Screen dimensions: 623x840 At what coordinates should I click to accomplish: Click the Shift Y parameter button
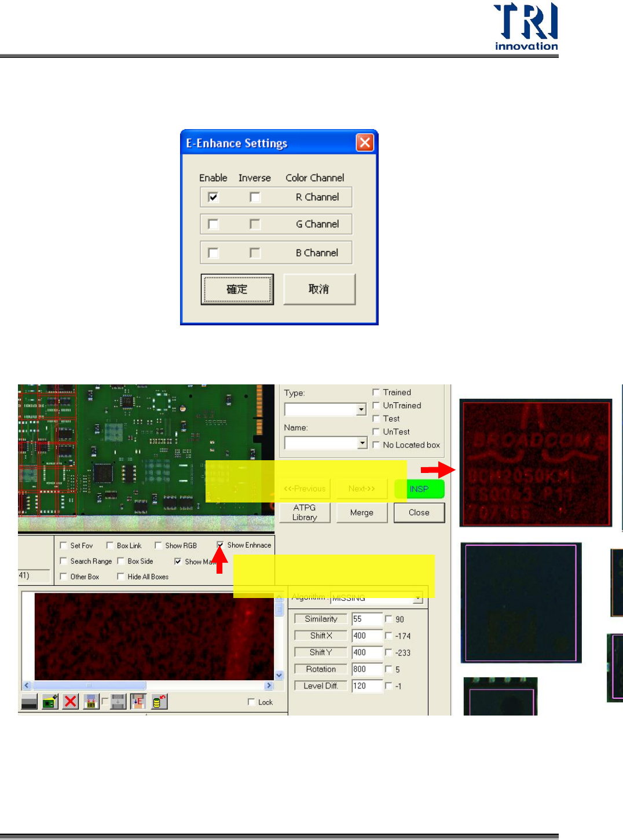[321, 652]
